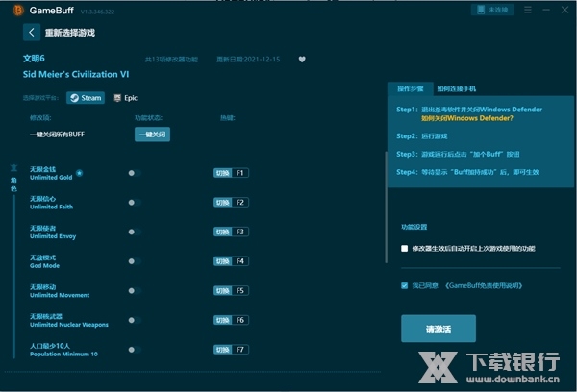Click the GameBuff logo icon
The image size is (577, 392).
tap(17, 10)
